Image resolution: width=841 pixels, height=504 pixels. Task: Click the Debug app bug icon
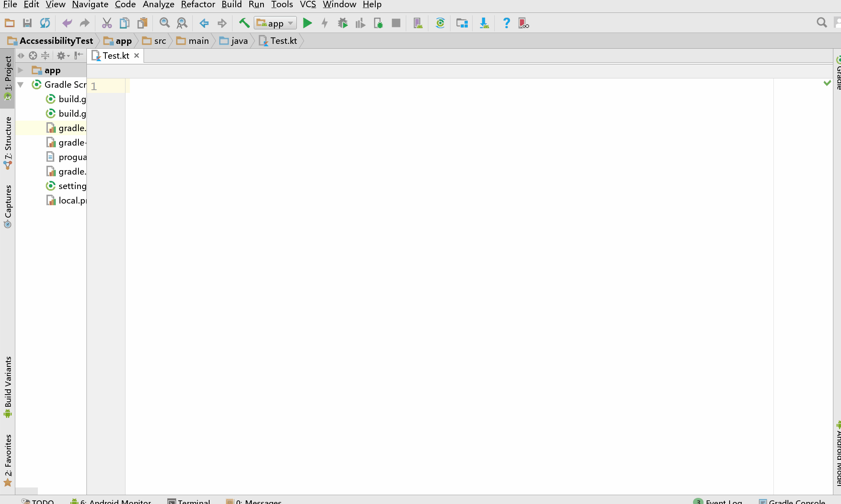click(343, 23)
